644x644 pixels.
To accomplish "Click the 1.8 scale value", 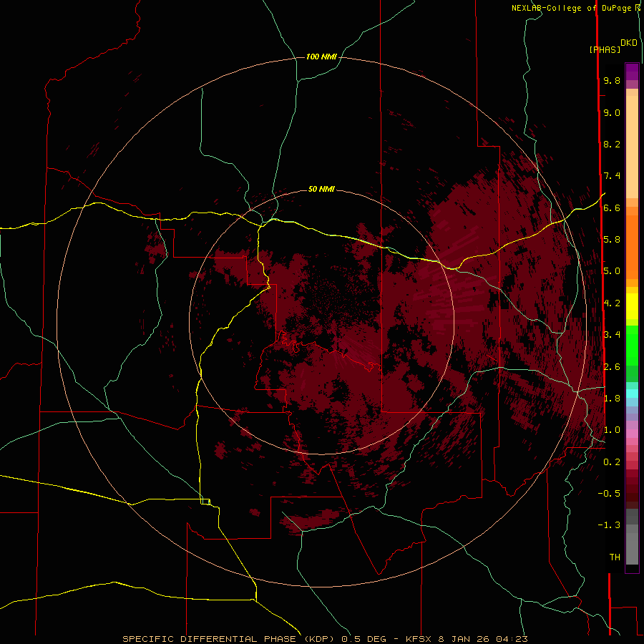I will [612, 399].
